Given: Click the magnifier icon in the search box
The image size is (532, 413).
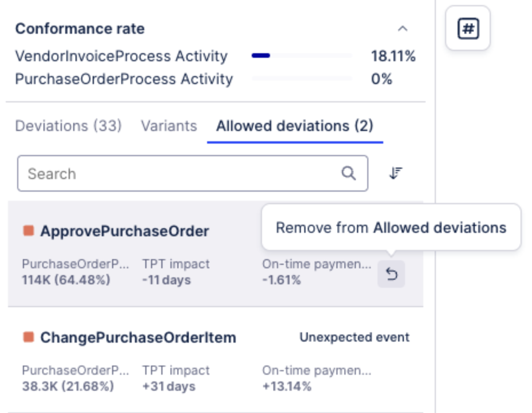Looking at the screenshot, I should (348, 173).
